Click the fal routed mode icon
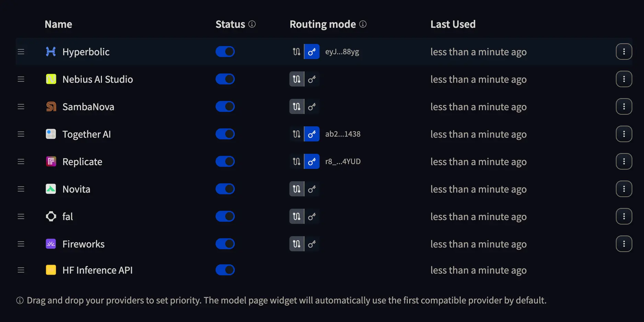The width and height of the screenshot is (644, 322). 297,217
